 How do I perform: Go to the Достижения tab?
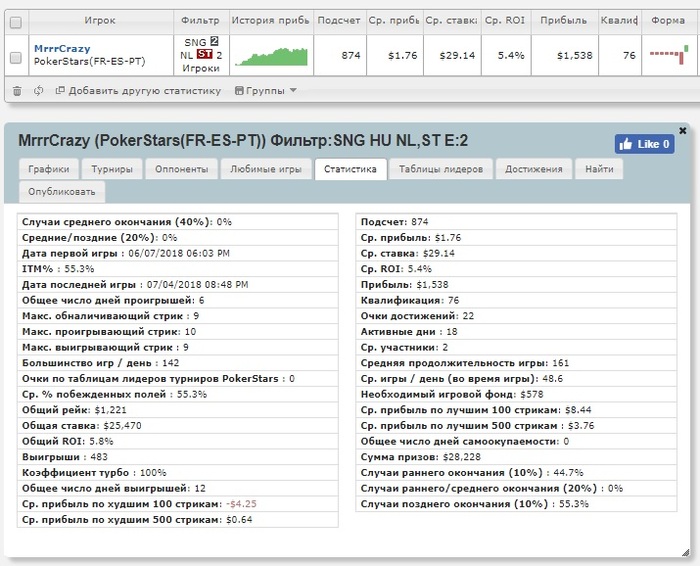click(x=534, y=169)
